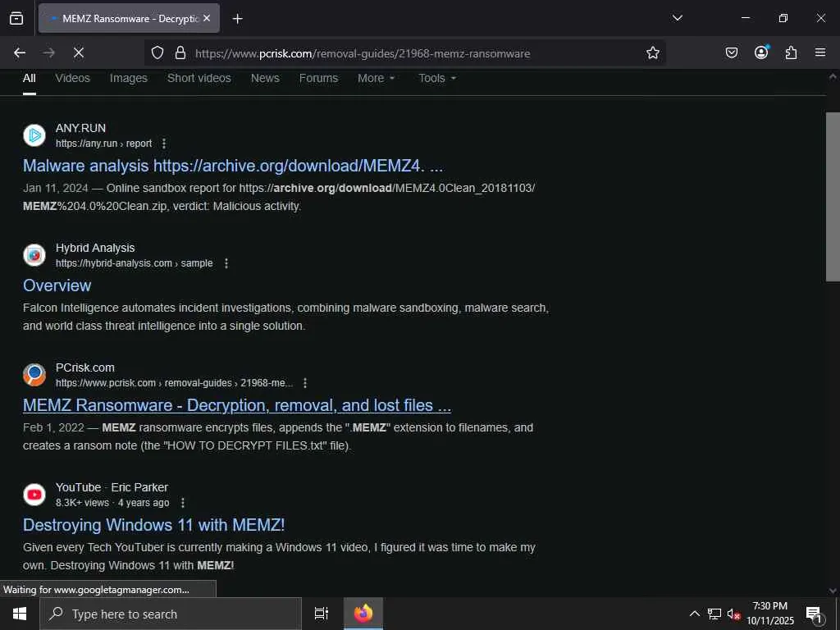The image size is (840, 630).
Task: Show hidden system tray icons
Action: 694,614
